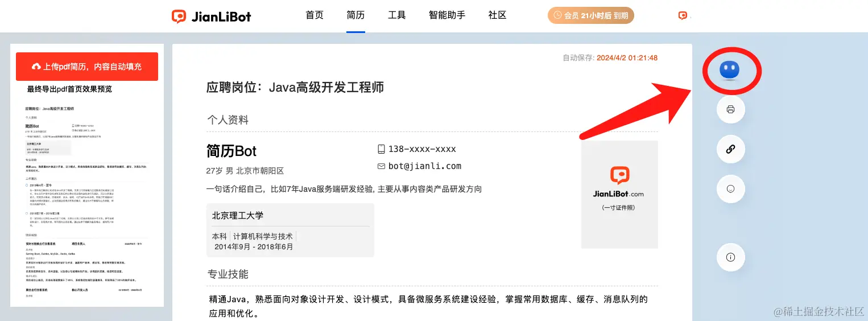This screenshot has height=321, width=868.
Task: Click the envelope icon beside bot@jianli.com
Action: 381,166
